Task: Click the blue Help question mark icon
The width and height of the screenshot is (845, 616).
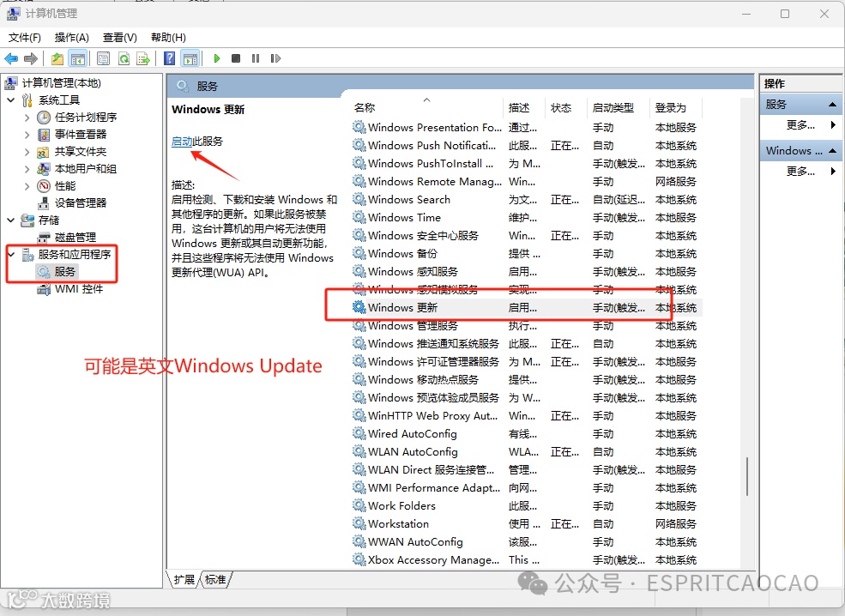Action: point(169,58)
